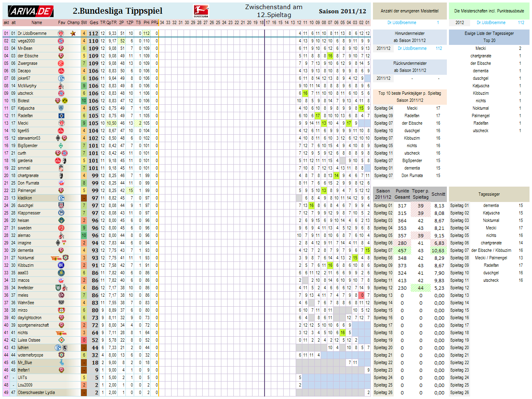
Task: Click the player name Oberschwester Lydia
Action: pyautogui.click(x=36, y=392)
